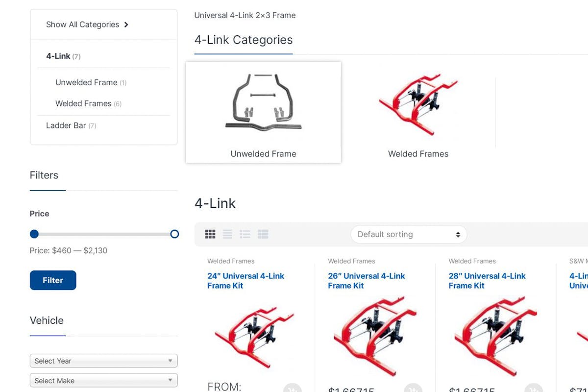The height and width of the screenshot is (392, 588).
Task: Open the Select Make dropdown
Action: pos(103,380)
